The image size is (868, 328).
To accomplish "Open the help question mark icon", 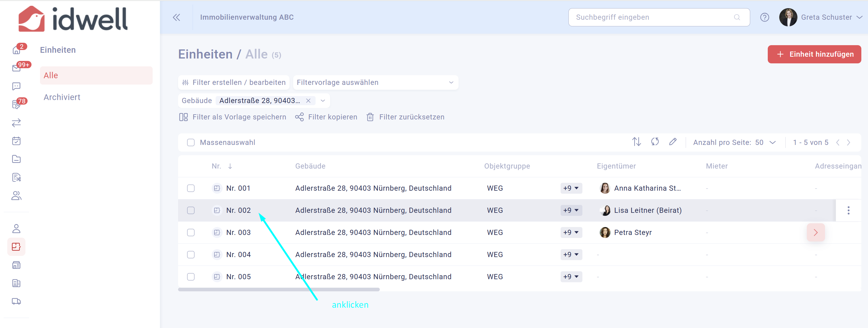I will pyautogui.click(x=764, y=17).
